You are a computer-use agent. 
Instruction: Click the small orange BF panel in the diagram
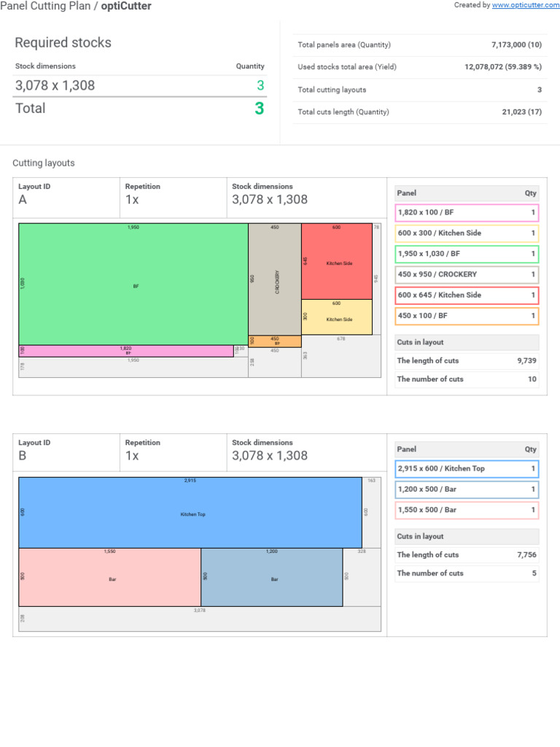[275, 341]
